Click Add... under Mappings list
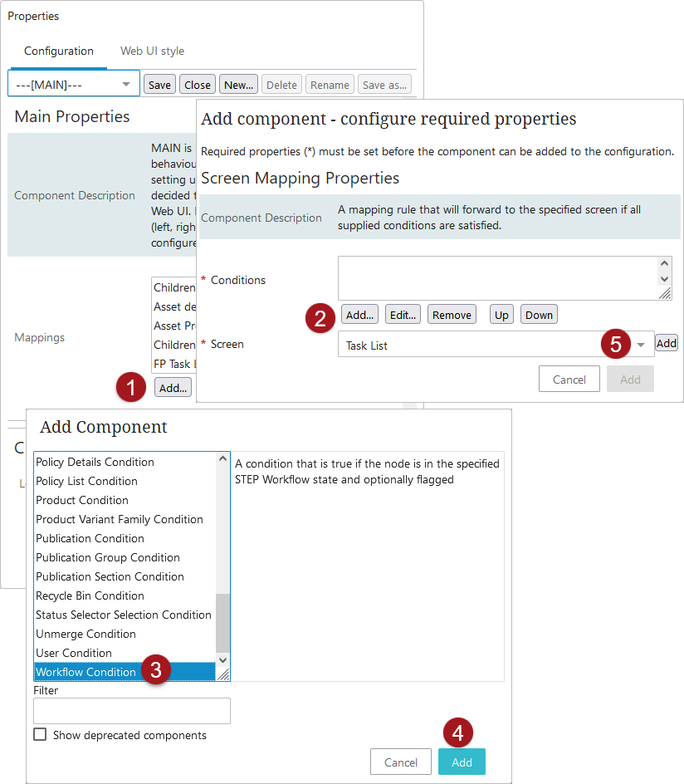 pos(173,388)
